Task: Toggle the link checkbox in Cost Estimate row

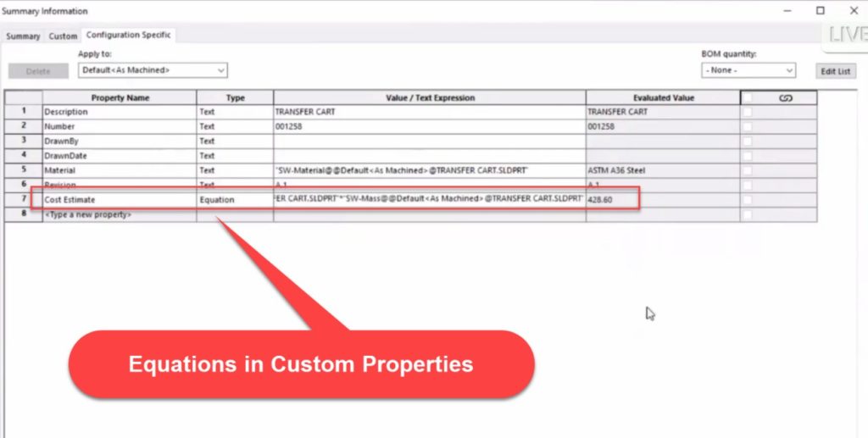Action: (x=748, y=200)
